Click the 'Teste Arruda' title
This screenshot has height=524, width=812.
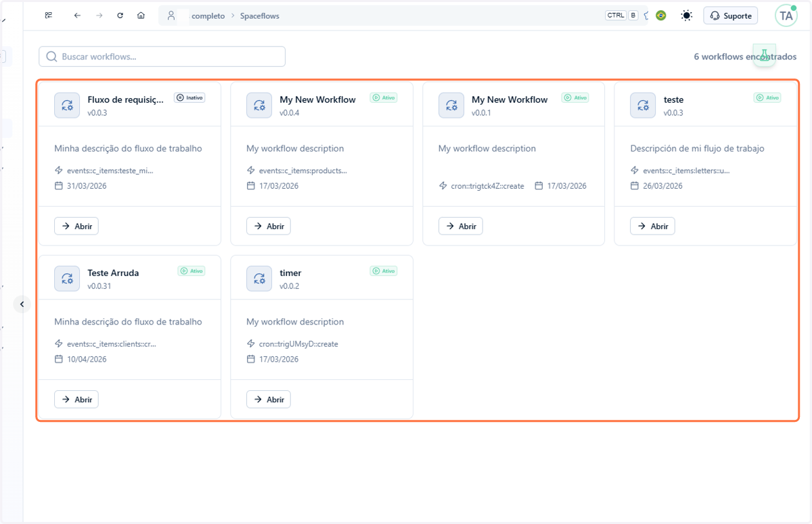(x=113, y=273)
